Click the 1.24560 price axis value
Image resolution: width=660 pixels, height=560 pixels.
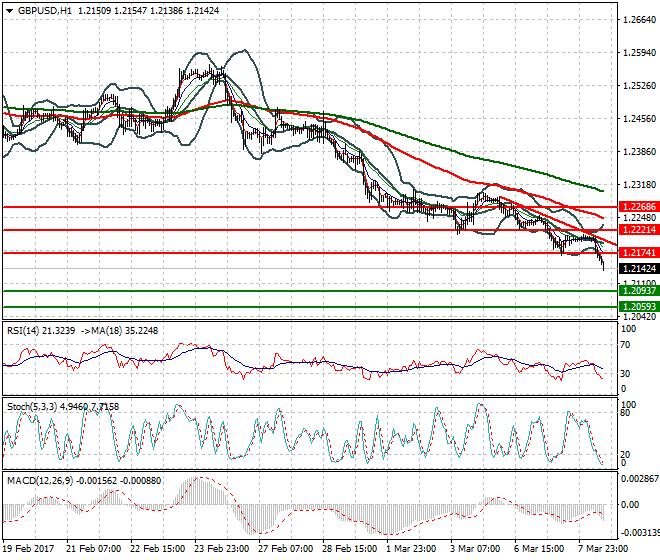tap(639, 119)
